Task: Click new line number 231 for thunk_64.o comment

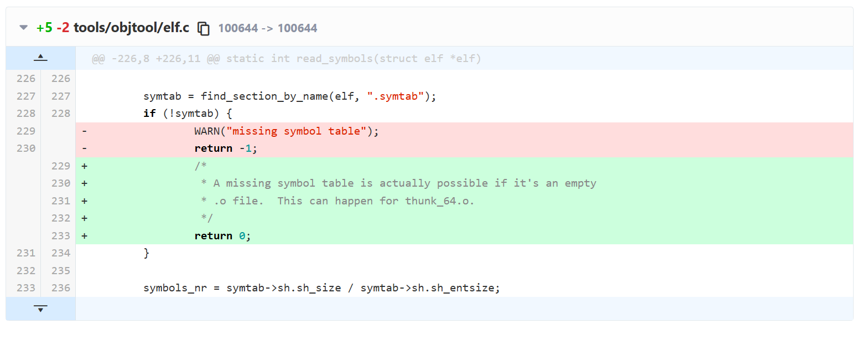Action: coord(61,201)
